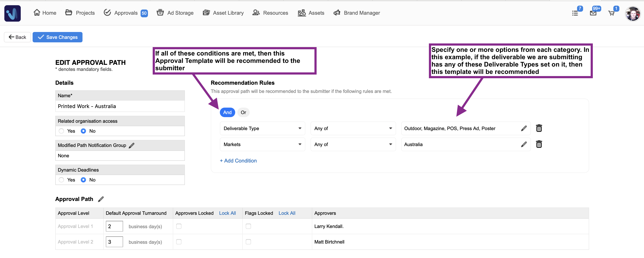Open the Markets category dropdown
Image resolution: width=644 pixels, height=258 pixels.
(262, 144)
